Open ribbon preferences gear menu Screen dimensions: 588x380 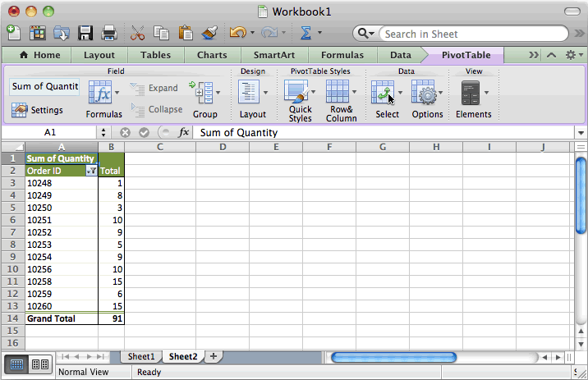click(x=574, y=55)
